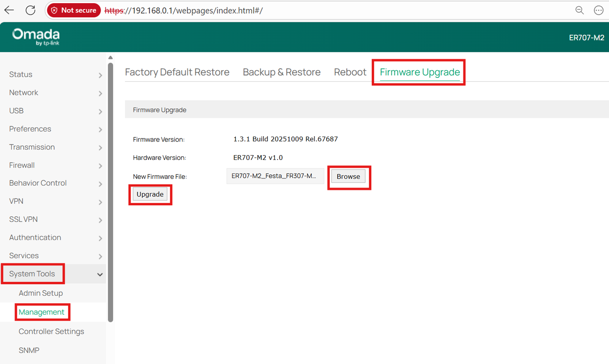Open the Controller Settings page
Screen dimensions: 609x364
(51, 331)
